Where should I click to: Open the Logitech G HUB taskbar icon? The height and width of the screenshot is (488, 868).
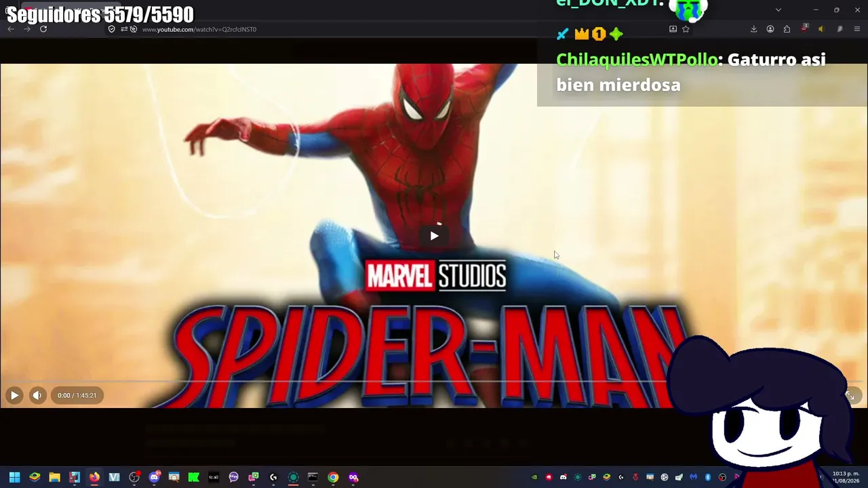tap(273, 477)
